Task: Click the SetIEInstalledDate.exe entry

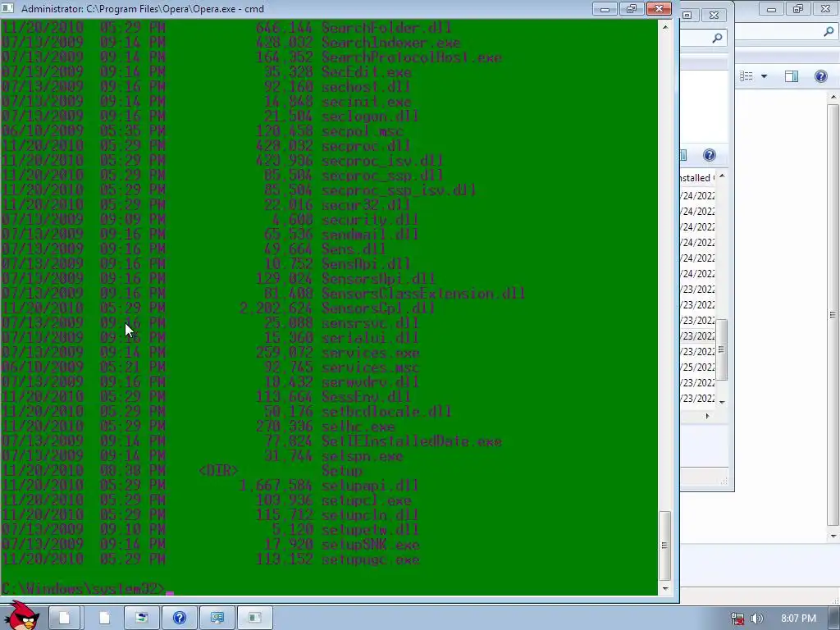Action: [x=412, y=441]
